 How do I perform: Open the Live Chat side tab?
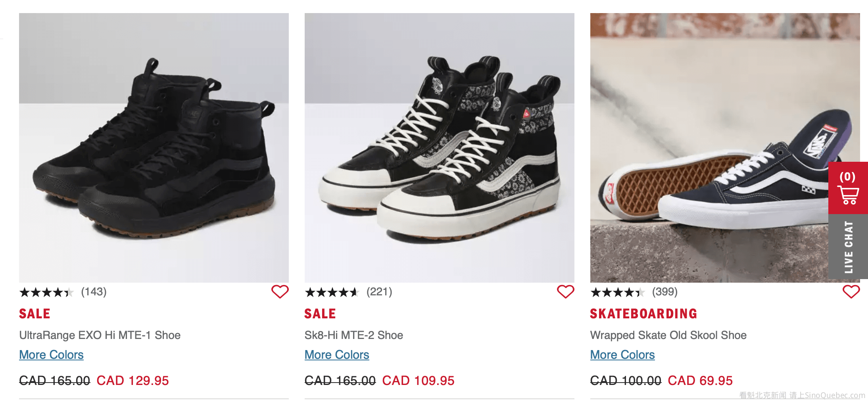[x=848, y=247]
